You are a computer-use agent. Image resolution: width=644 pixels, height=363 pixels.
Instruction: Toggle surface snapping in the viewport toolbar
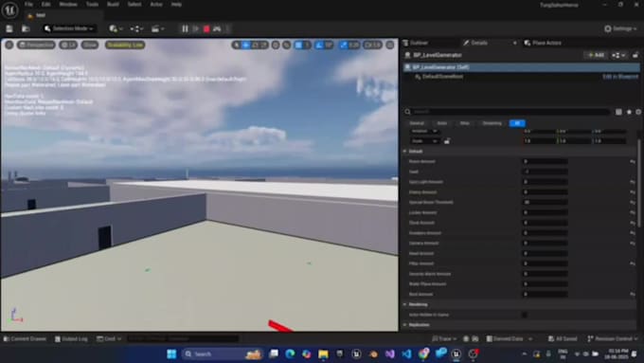click(x=287, y=45)
